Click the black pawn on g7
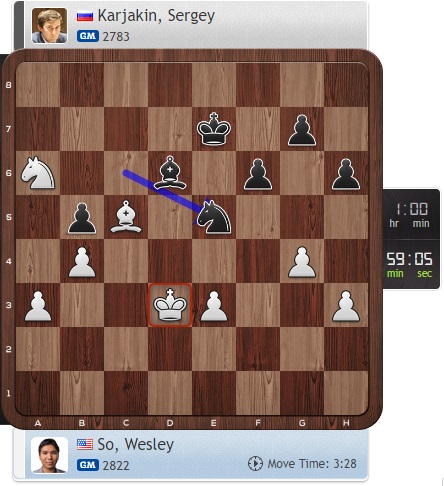Screen dimensions: 444x486 [302, 130]
